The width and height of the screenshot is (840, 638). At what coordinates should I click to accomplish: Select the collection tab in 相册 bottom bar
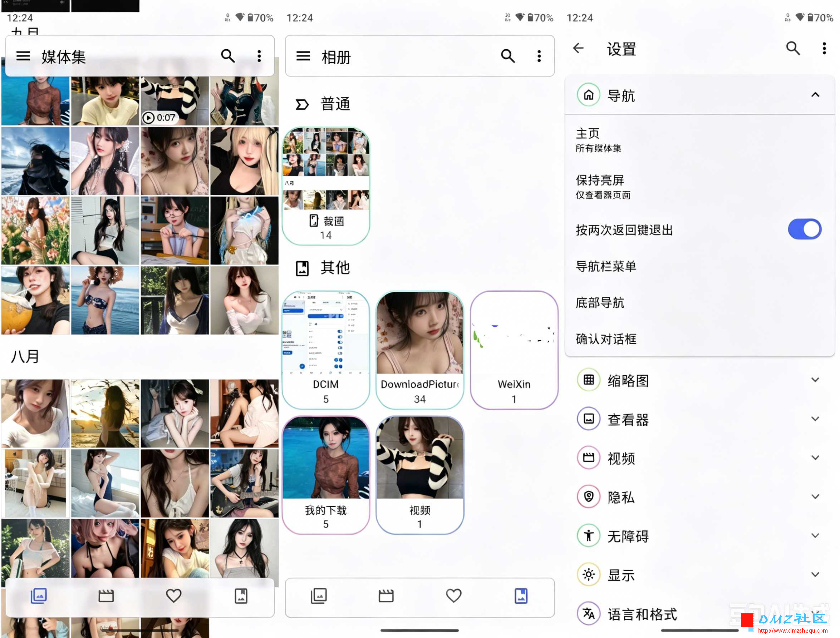point(318,595)
